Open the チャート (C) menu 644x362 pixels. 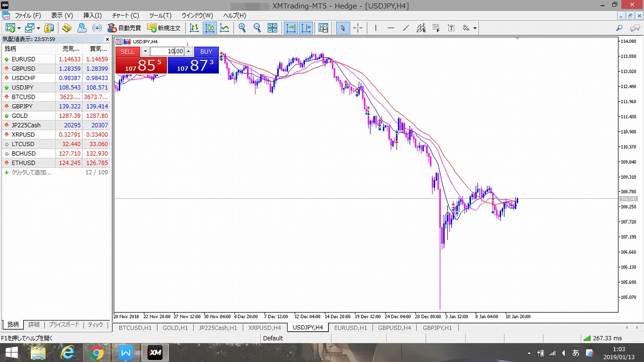124,16
